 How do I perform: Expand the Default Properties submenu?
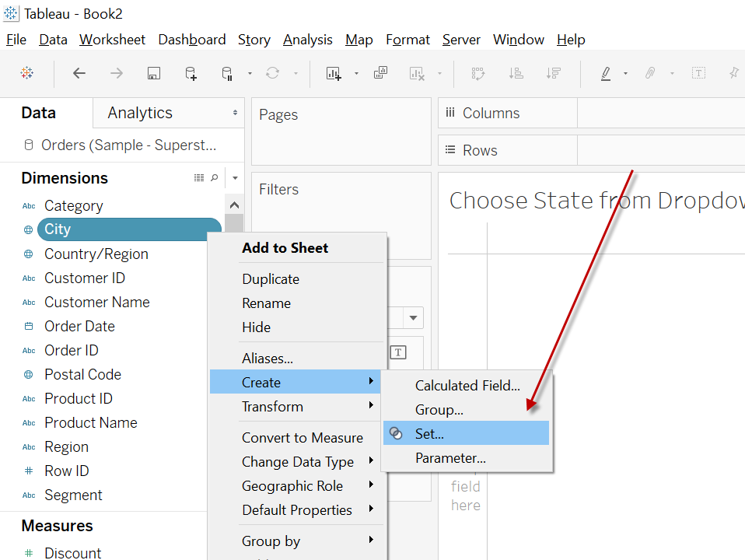pyautogui.click(x=298, y=510)
